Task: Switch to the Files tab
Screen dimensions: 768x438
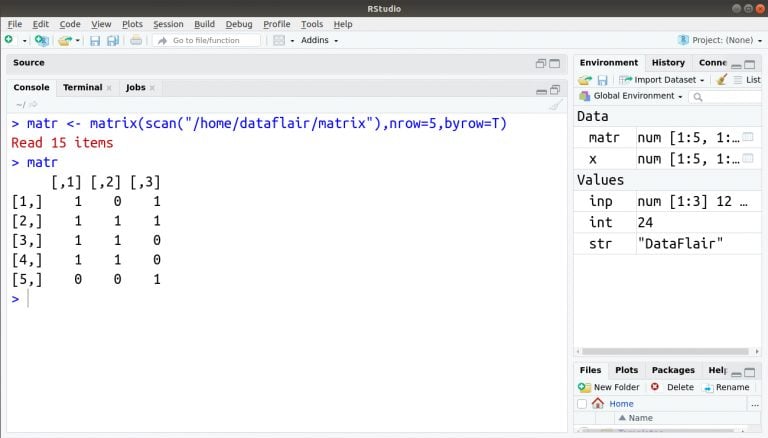Action: [x=590, y=370]
